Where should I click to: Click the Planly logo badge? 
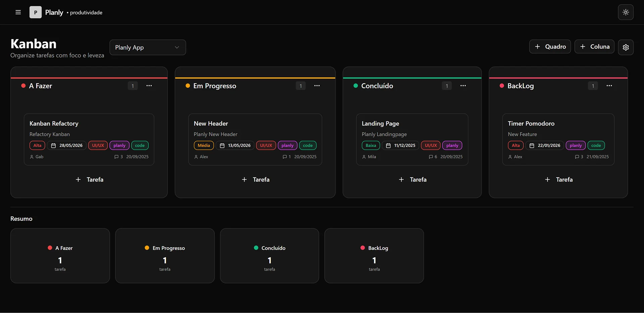tap(36, 12)
